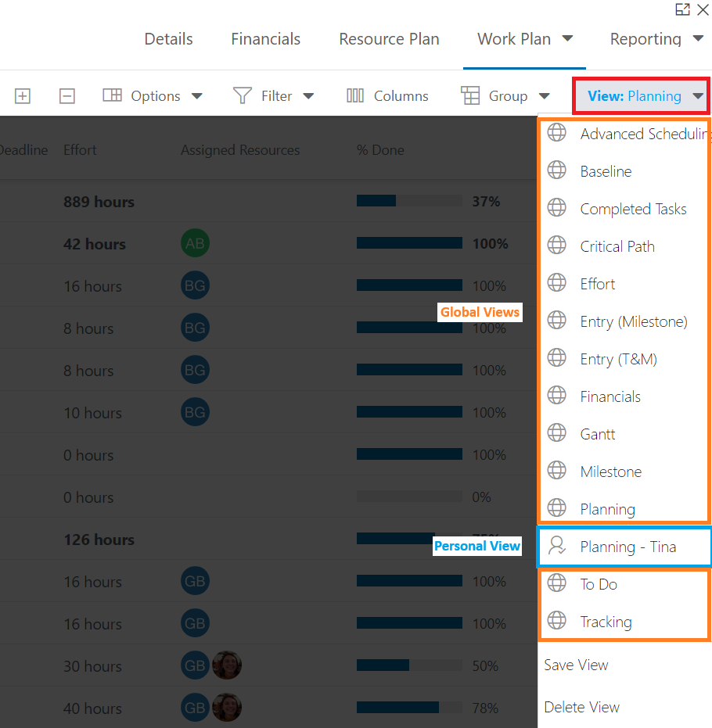Expand the Group dropdown arrow
Image resolution: width=712 pixels, height=728 pixels.
point(545,96)
